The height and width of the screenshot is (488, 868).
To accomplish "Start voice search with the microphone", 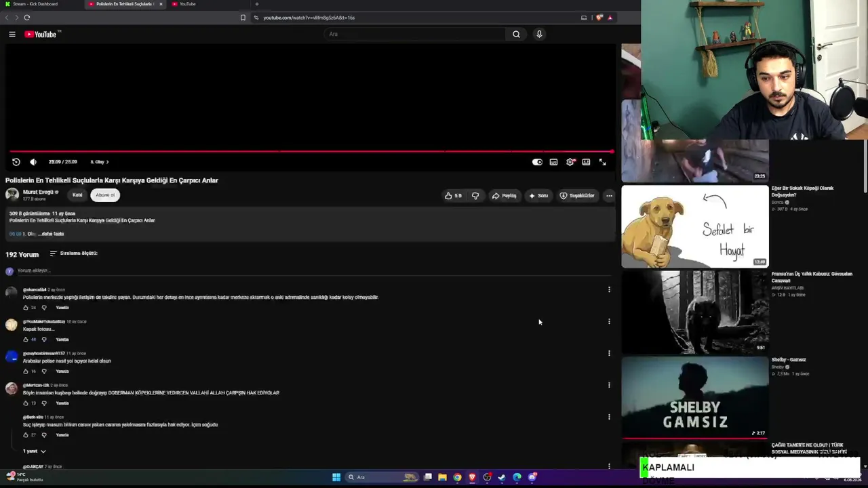I will point(539,34).
